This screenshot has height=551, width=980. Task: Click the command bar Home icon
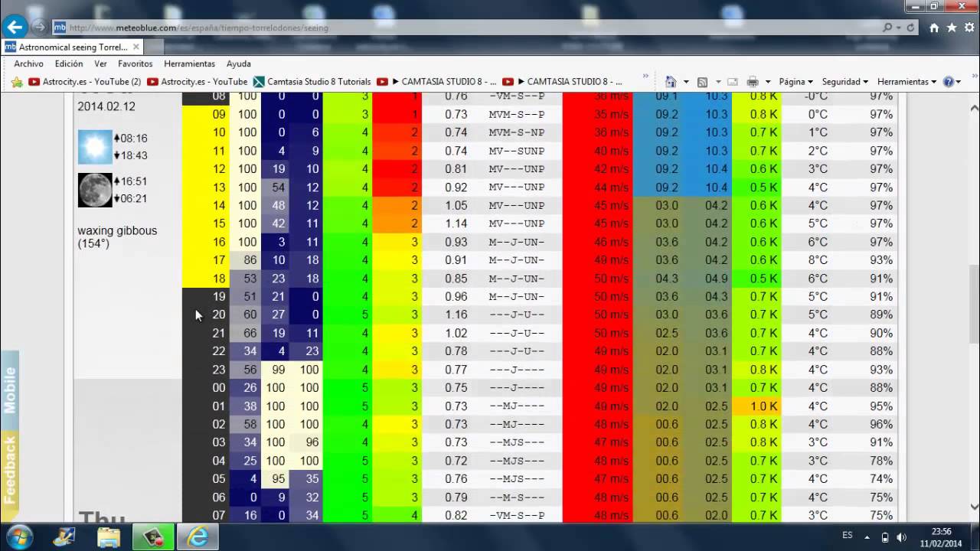[671, 82]
